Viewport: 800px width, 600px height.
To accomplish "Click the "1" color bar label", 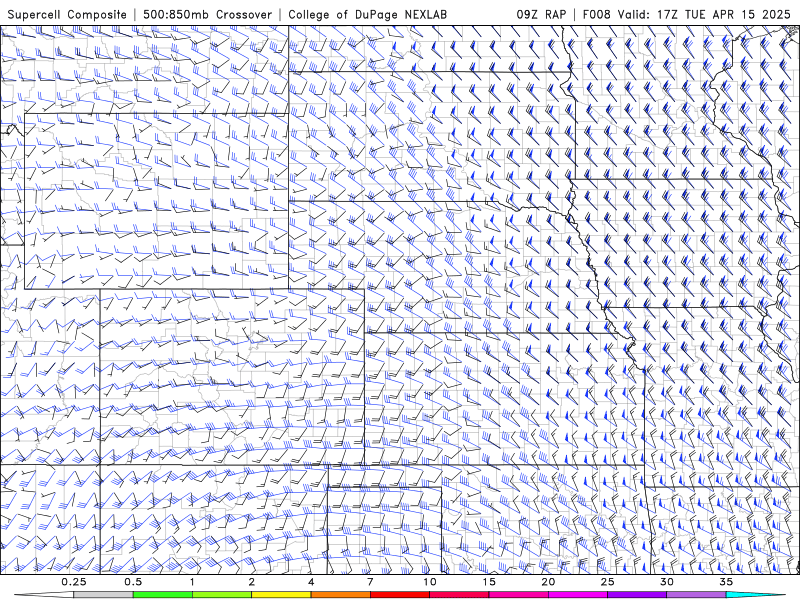I will [x=192, y=582].
